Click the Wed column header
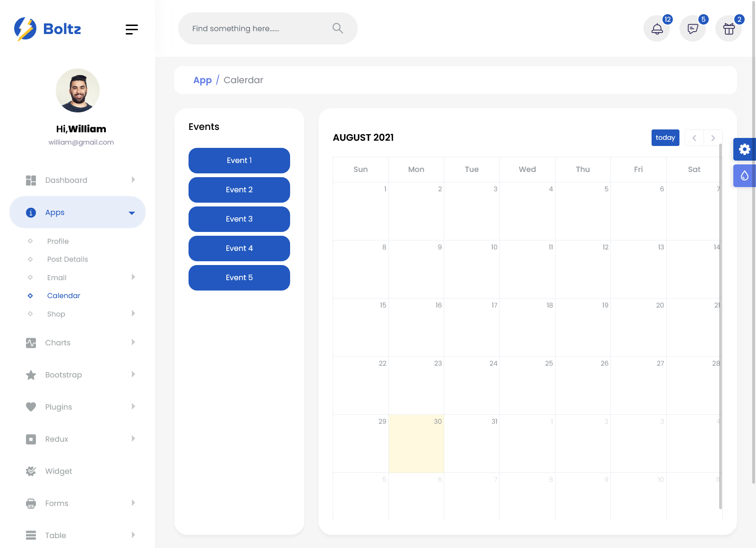This screenshot has height=548, width=756. [x=527, y=170]
